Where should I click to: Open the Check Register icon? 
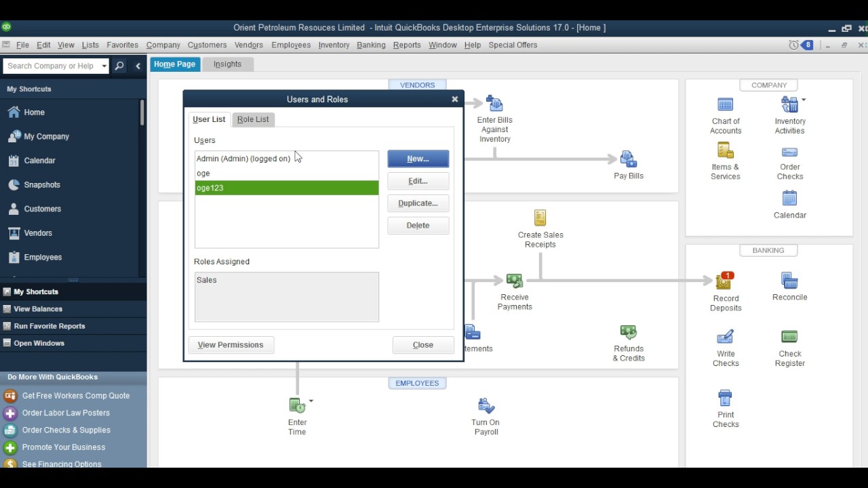tap(789, 337)
